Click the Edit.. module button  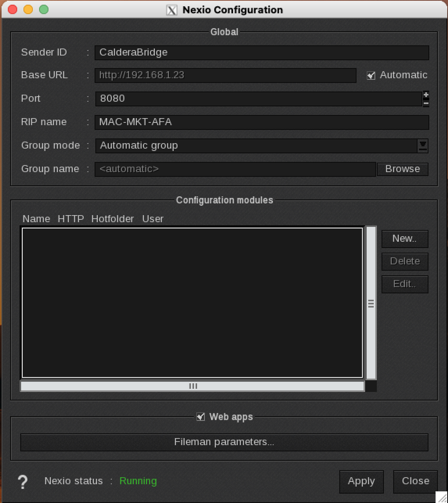coord(405,284)
